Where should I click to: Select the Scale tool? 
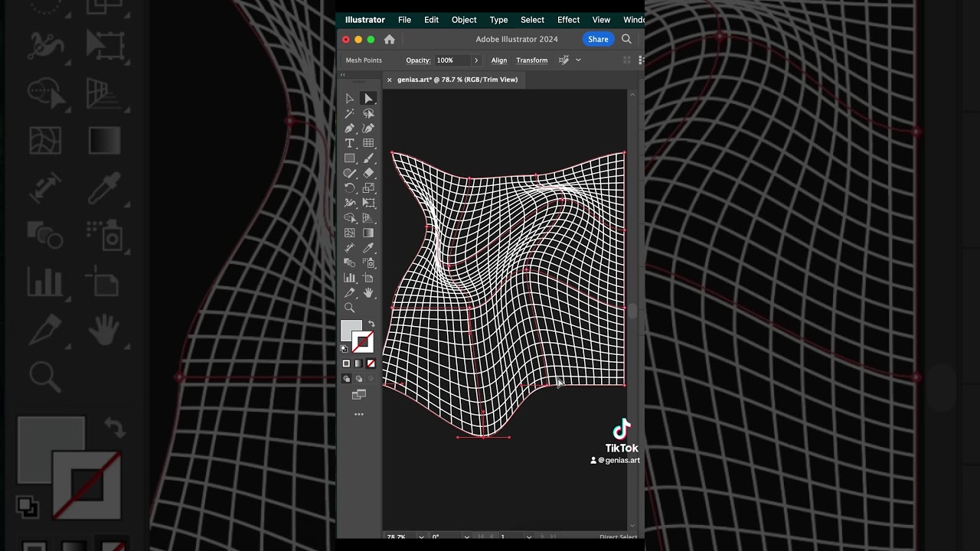pyautogui.click(x=368, y=188)
